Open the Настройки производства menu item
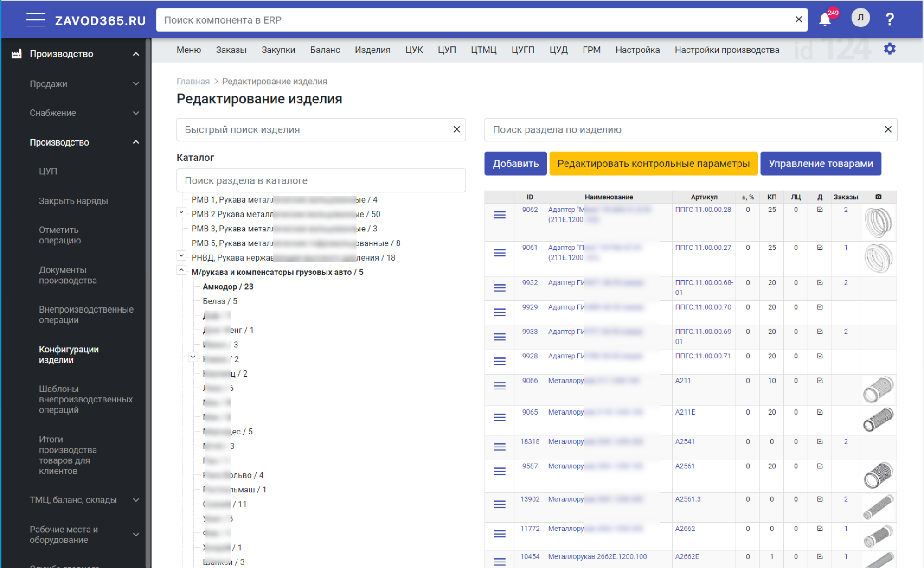 pyautogui.click(x=727, y=50)
